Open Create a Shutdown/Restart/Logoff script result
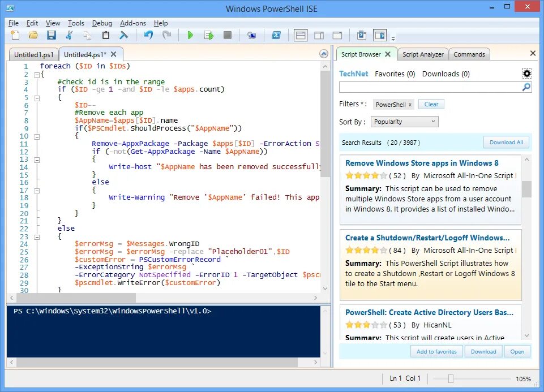Screen dimensions: 544x392 [x=427, y=238]
